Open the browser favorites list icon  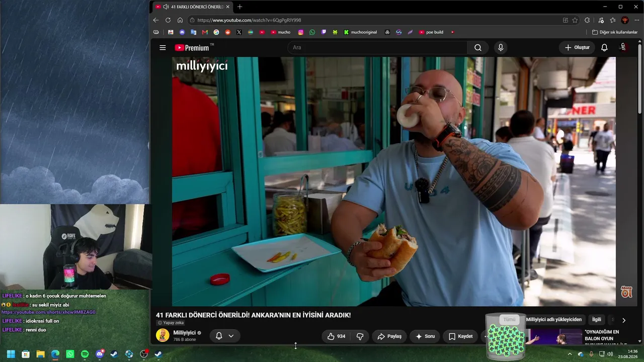coord(613,20)
